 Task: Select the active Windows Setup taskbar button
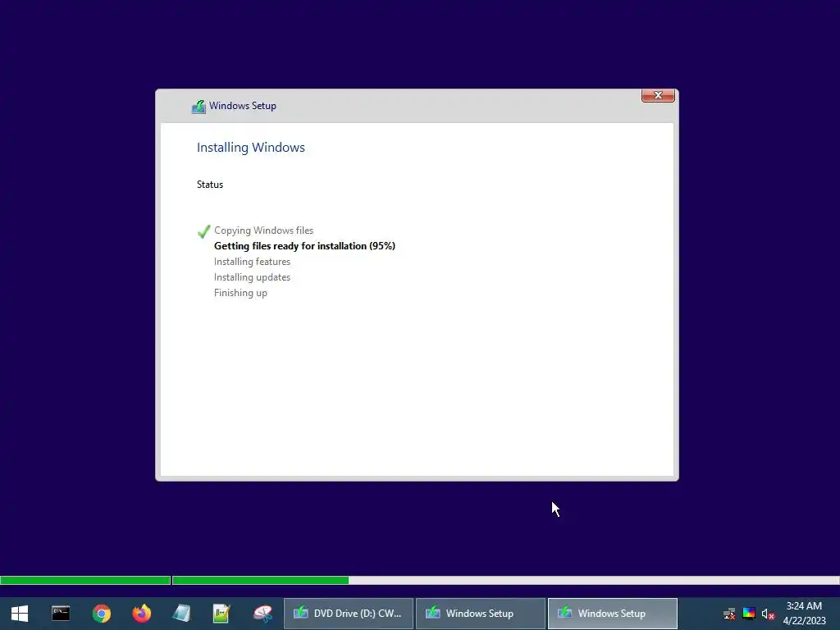[612, 614]
